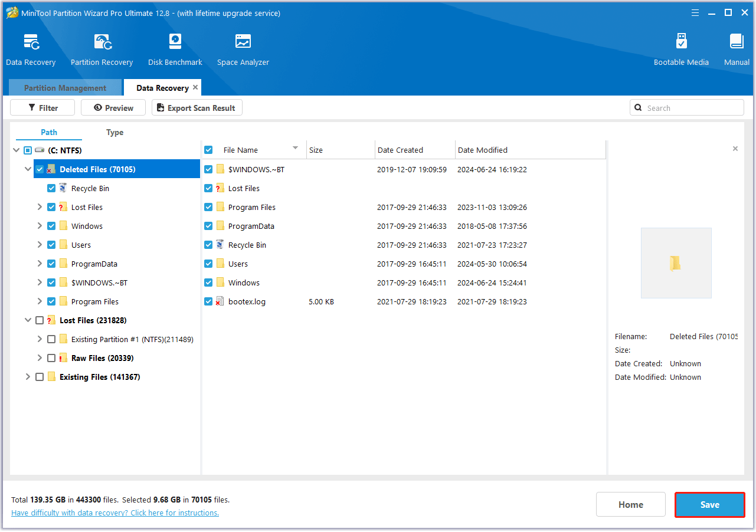Focus the Search input field
Viewport: 756px width, 532px height.
687,107
